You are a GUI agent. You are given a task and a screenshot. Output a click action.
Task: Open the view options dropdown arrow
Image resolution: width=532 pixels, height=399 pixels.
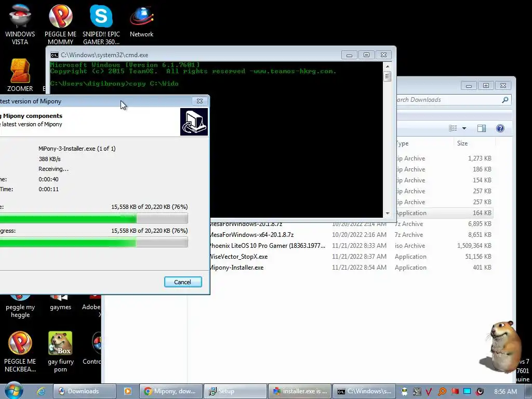click(x=464, y=128)
